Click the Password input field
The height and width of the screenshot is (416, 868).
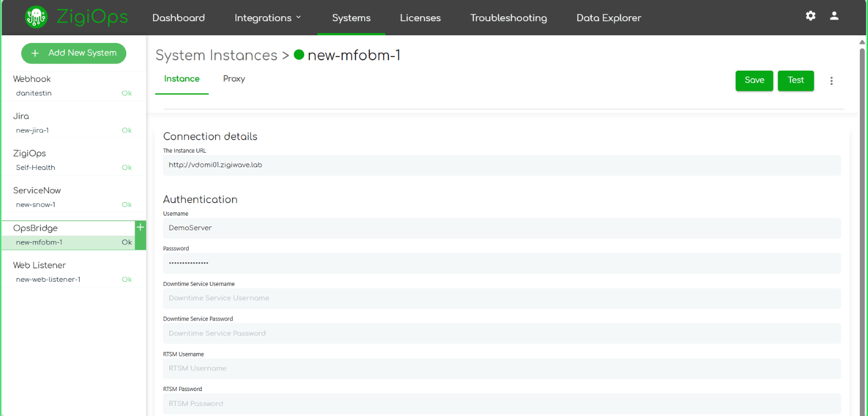point(502,263)
